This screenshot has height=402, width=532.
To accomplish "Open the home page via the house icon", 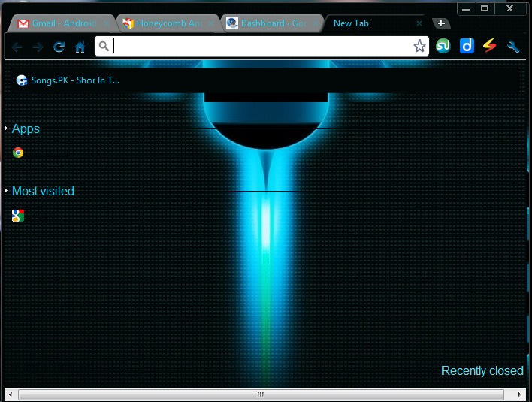I will point(80,47).
